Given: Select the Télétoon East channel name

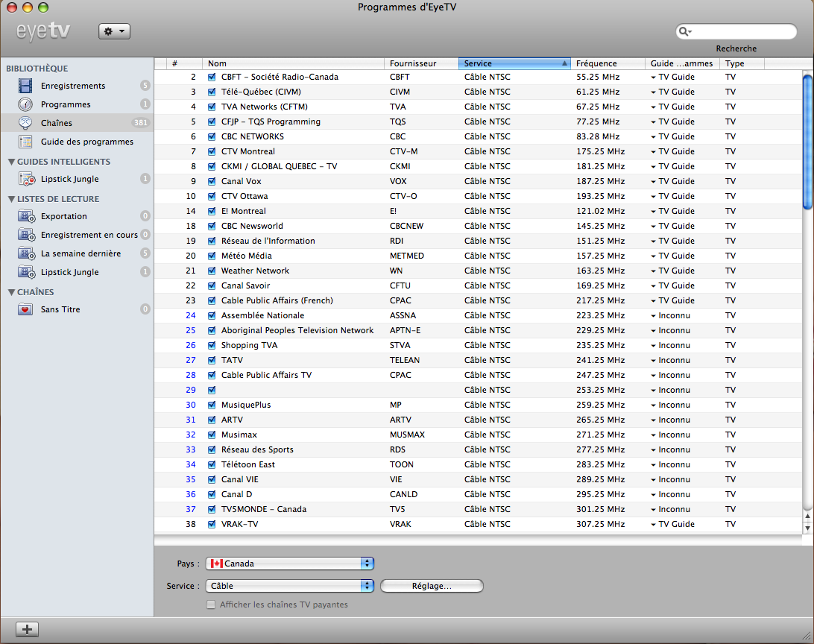Looking at the screenshot, I should 248,465.
